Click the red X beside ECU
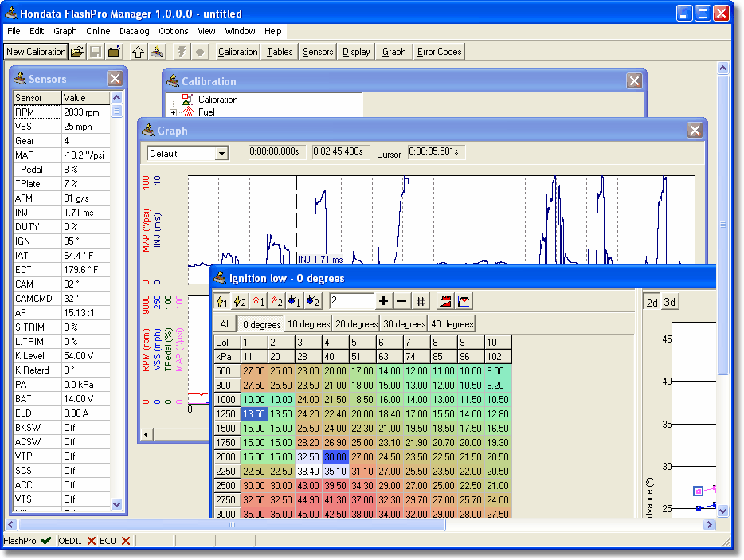This screenshot has width=744, height=560. (126, 541)
